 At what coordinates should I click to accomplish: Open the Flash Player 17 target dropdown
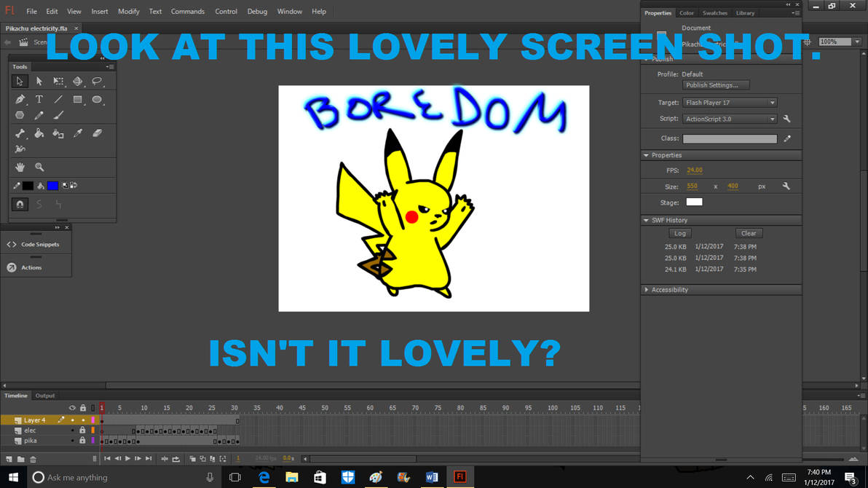(730, 102)
